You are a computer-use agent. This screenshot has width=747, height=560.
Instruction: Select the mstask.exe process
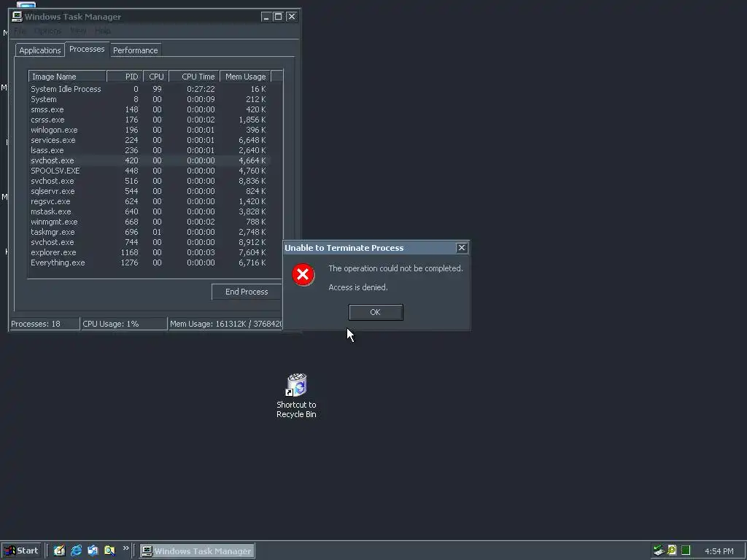(150, 212)
